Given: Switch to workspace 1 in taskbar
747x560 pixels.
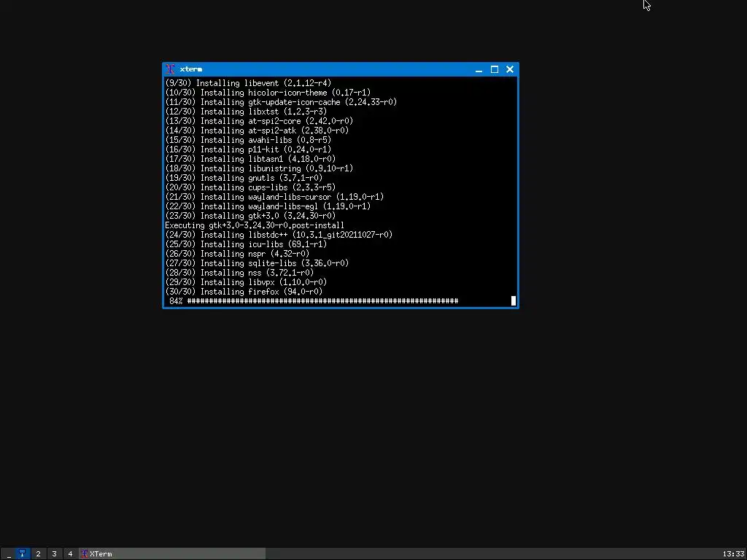Looking at the screenshot, I should [x=22, y=554].
